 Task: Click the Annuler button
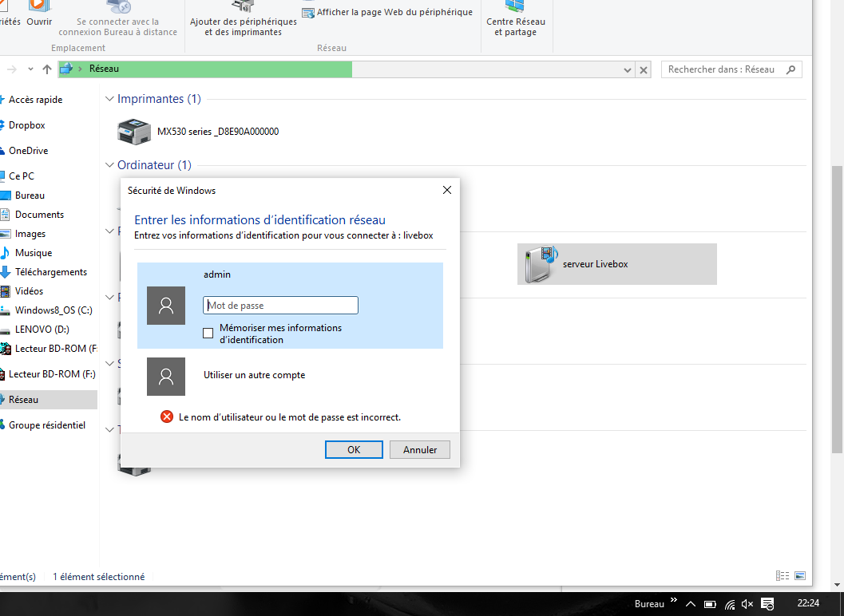click(x=419, y=450)
